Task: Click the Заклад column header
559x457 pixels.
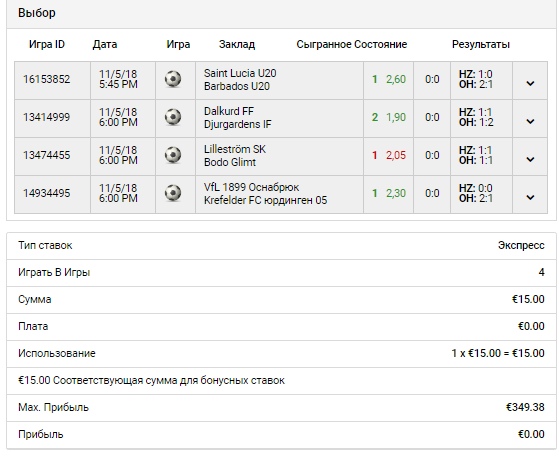Action: (237, 45)
